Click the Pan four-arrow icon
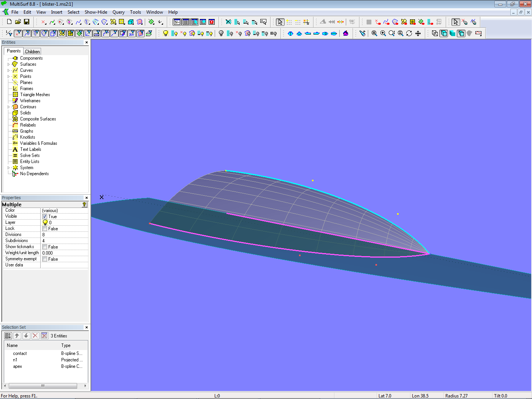This screenshot has height=399, width=532. click(x=418, y=33)
